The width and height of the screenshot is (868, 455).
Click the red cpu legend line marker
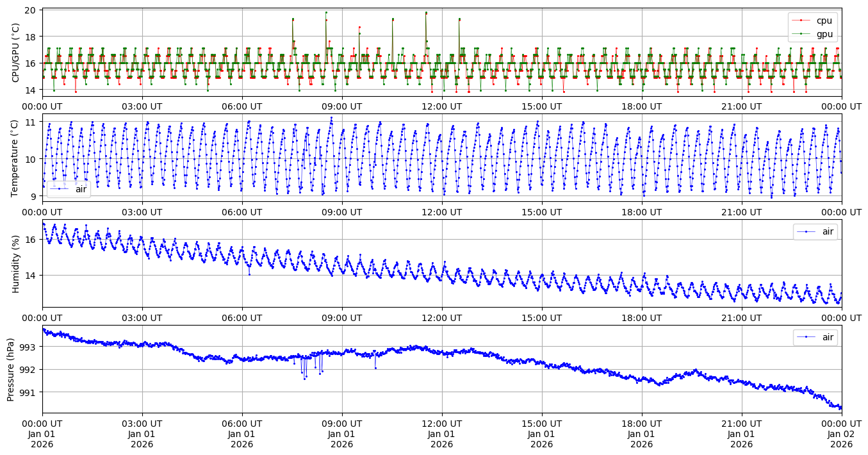801,21
